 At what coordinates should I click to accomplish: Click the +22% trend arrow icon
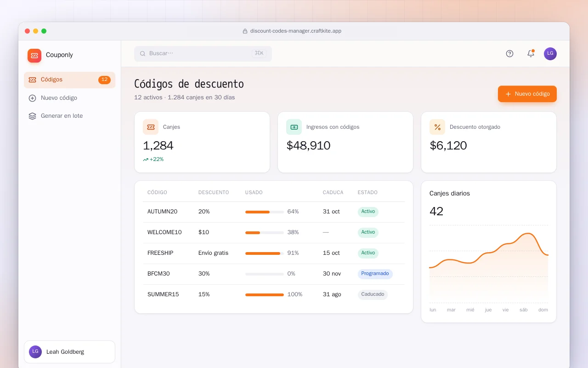(x=146, y=160)
